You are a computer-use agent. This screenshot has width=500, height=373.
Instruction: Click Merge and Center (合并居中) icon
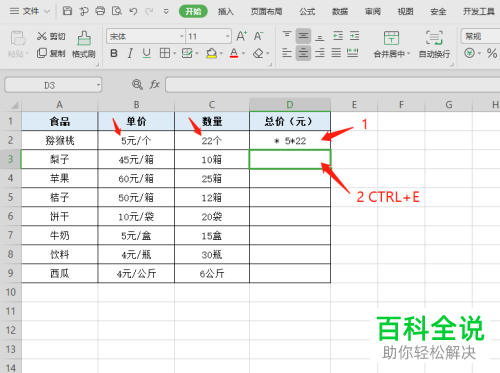tap(391, 38)
